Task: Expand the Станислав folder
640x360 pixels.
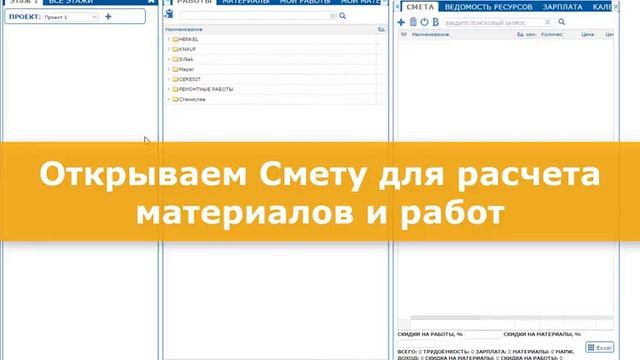Action: (169, 99)
